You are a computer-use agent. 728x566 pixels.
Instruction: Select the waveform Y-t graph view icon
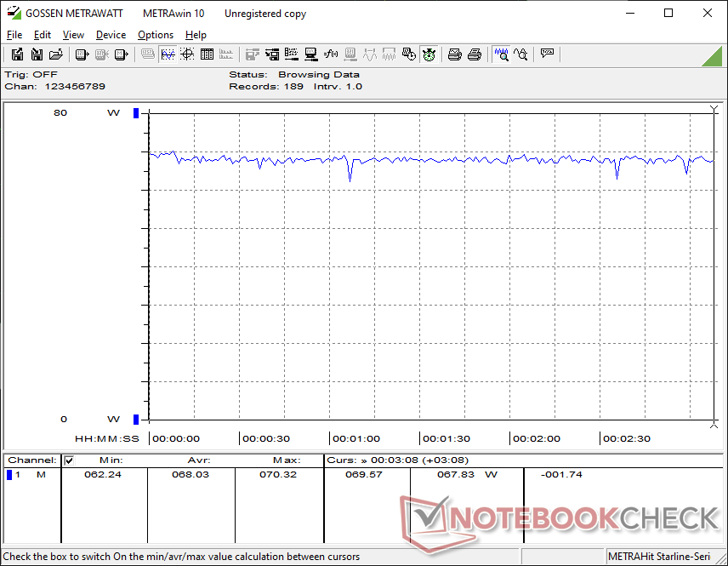(168, 54)
